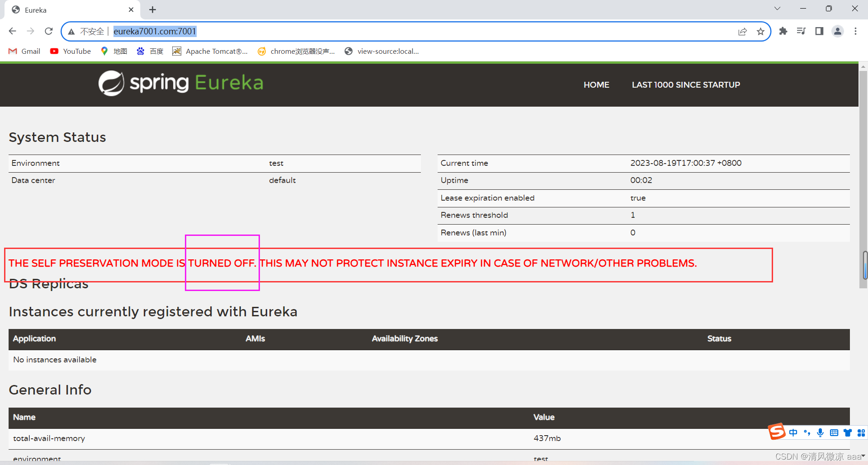Click the Lease expiration value true
Screen dimensions: 868x465
point(638,198)
